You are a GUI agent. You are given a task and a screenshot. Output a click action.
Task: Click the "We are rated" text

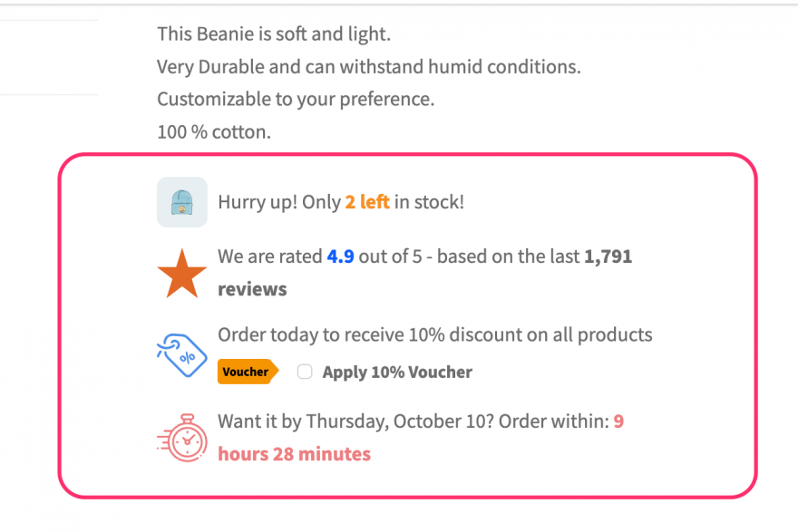[x=269, y=256]
